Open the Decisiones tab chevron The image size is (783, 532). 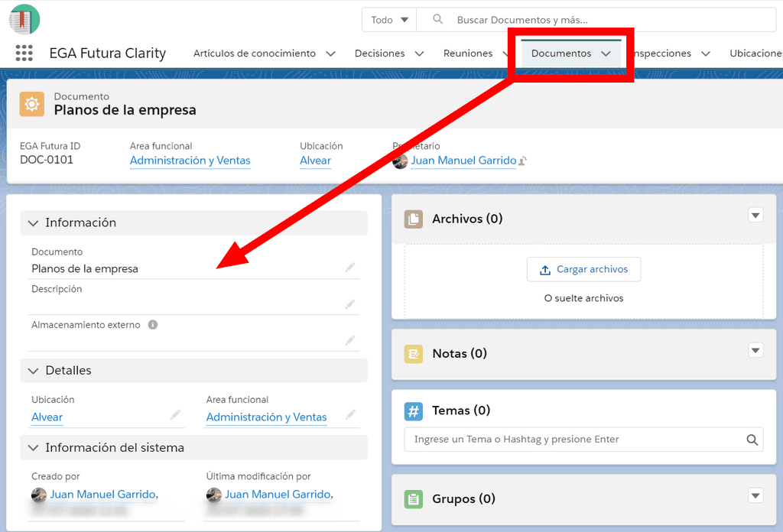[x=420, y=54]
